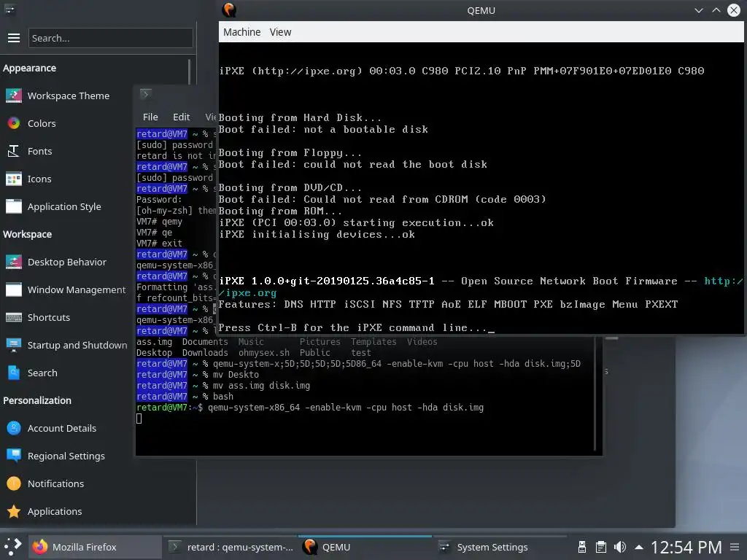
Task: Click the volume icon in system tray
Action: [x=620, y=547]
